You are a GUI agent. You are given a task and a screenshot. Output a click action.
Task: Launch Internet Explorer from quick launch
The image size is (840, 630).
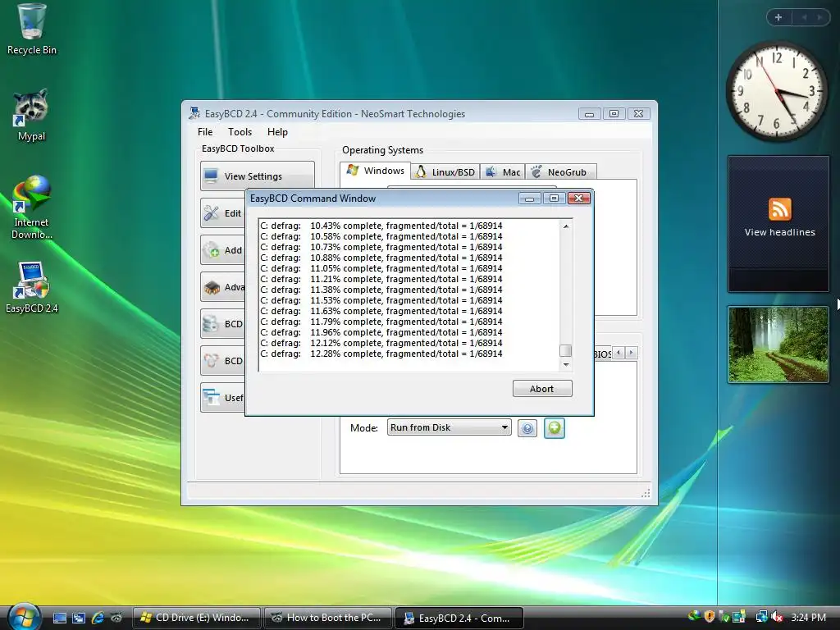[x=98, y=618]
